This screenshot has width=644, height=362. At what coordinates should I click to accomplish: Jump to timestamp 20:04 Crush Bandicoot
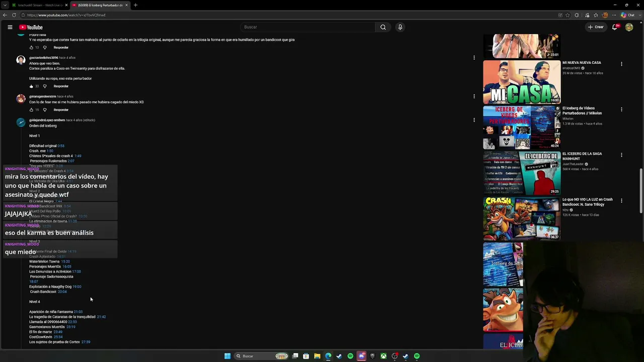click(62, 292)
